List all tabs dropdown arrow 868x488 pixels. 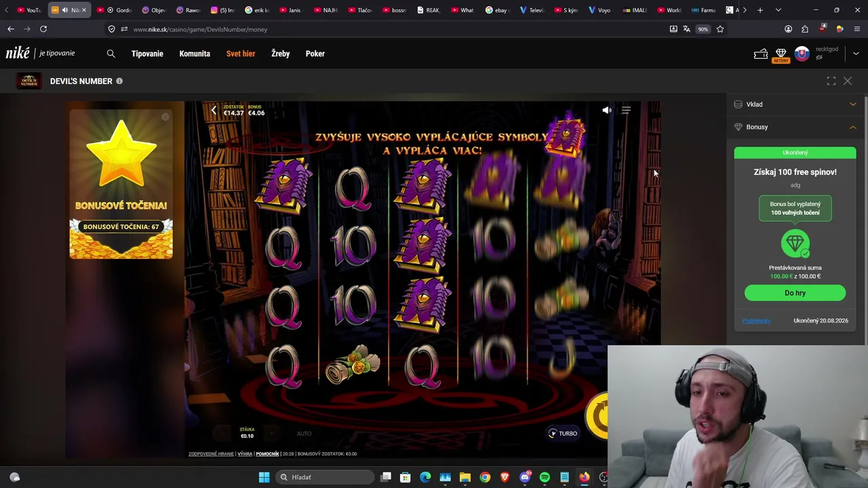[x=778, y=10]
